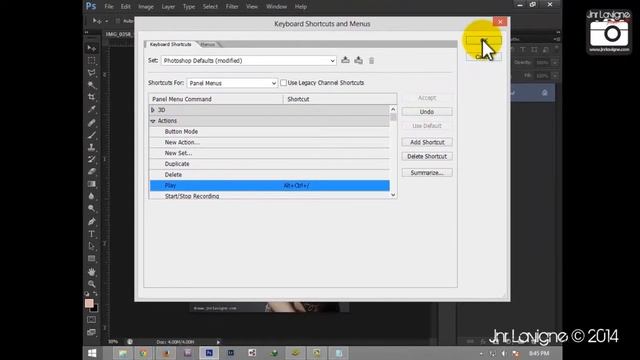The image size is (640, 360).
Task: Select the Button Mode row
Action: click(269, 132)
